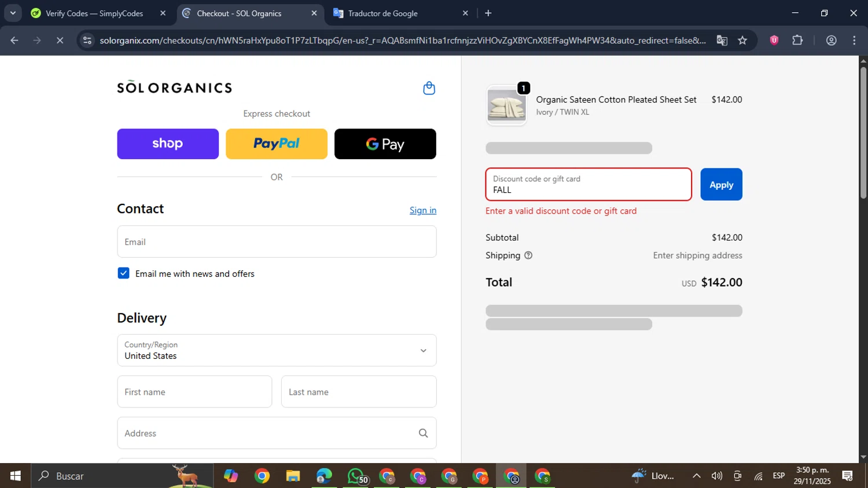Apply the discount code

pos(721,184)
